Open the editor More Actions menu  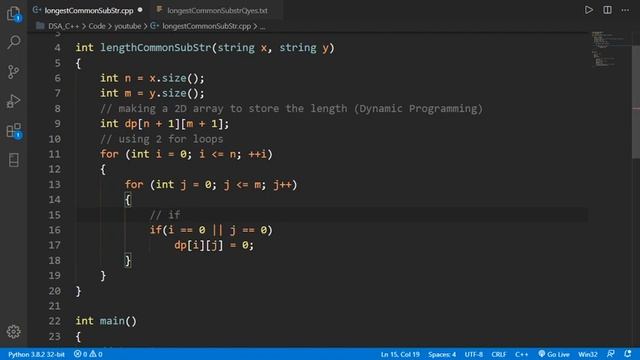(x=625, y=10)
